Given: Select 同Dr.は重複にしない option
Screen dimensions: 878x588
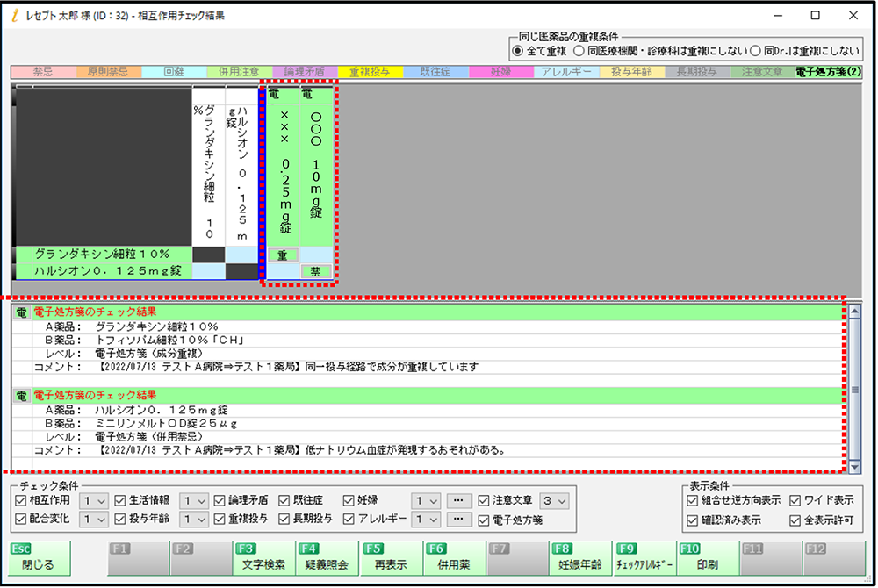Looking at the screenshot, I should 755,51.
